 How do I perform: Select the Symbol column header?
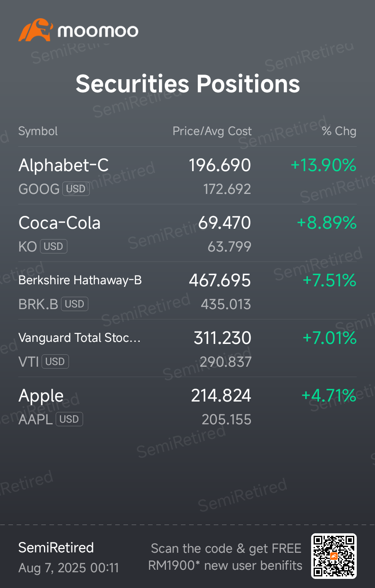point(38,131)
